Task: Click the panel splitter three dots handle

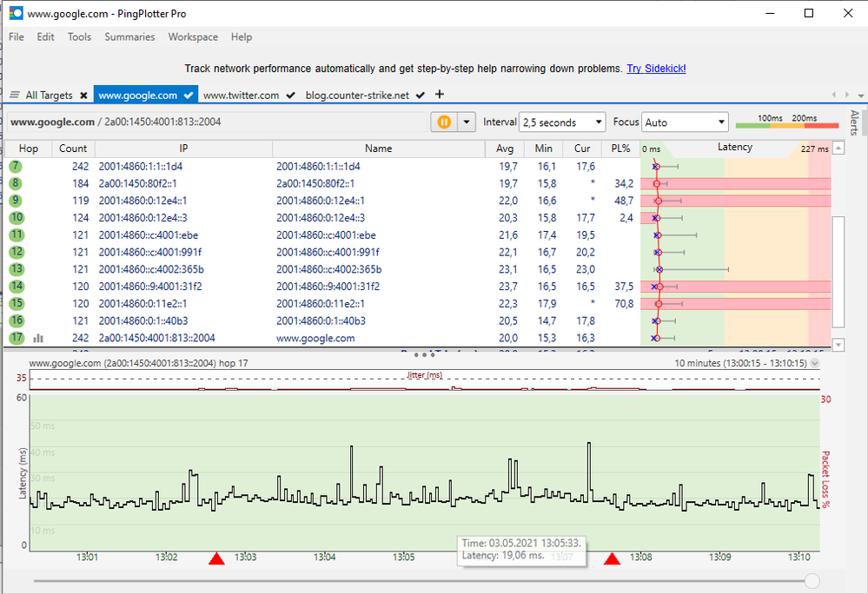Action: (x=424, y=354)
